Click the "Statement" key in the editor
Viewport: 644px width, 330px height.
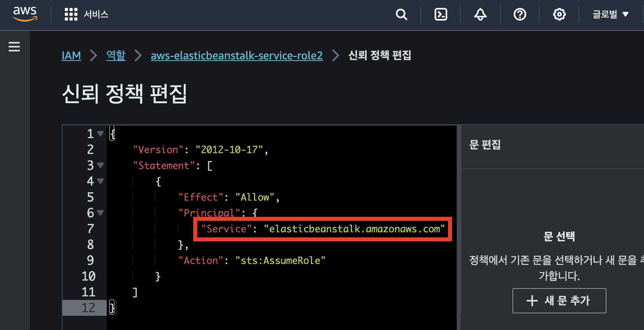164,165
